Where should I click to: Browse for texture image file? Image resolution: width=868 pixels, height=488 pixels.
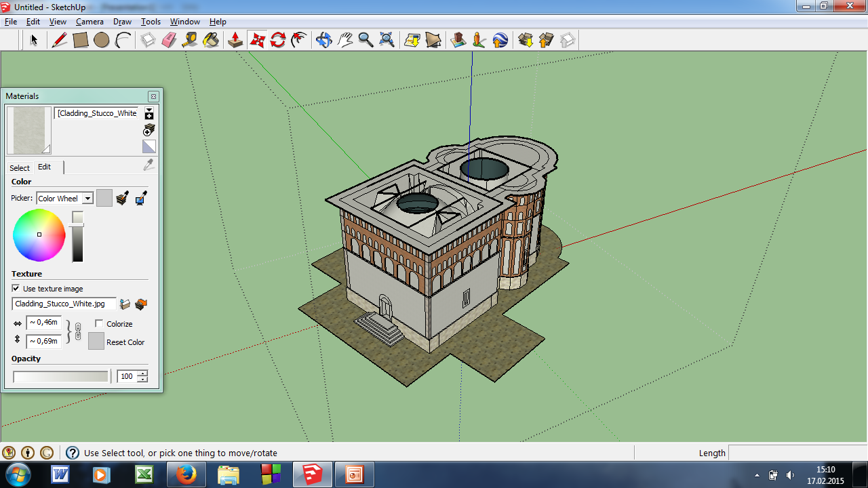125,304
